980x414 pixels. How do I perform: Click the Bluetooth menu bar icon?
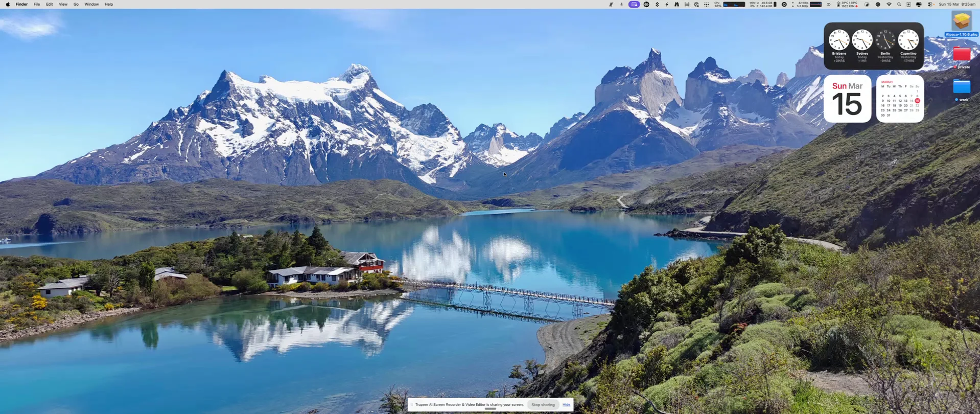click(657, 4)
